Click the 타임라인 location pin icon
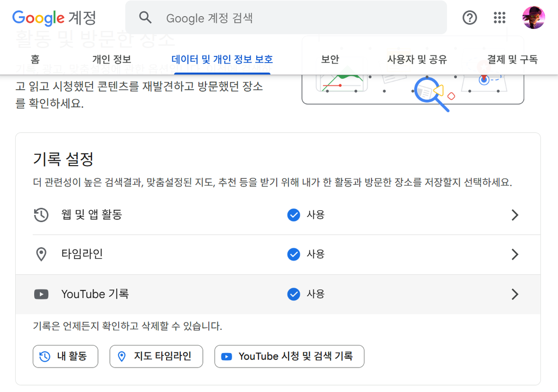This screenshot has height=392, width=558. [41, 254]
